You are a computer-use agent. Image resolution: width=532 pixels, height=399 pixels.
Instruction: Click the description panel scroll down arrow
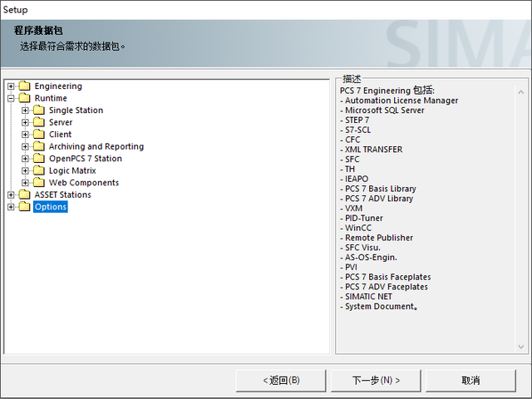(521, 347)
